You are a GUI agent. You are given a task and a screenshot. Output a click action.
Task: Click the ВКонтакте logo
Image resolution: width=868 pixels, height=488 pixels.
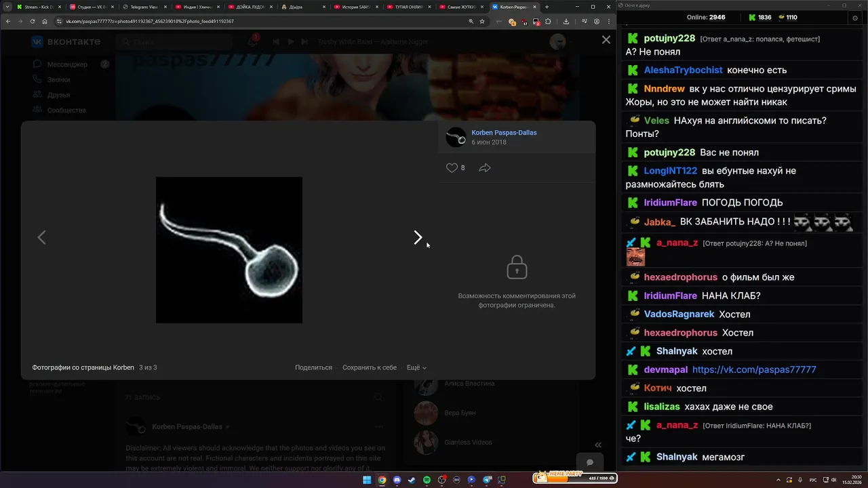66,41
